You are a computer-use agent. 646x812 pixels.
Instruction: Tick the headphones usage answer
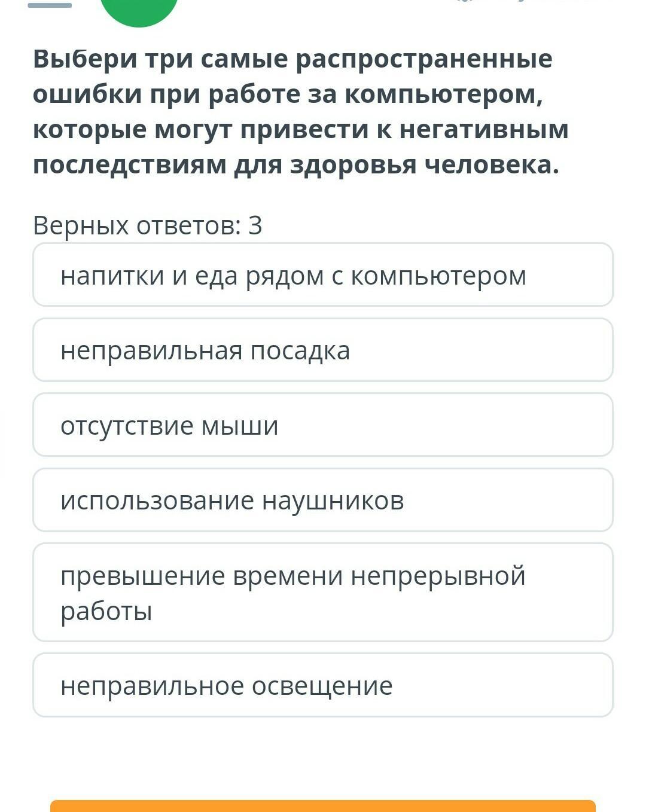(x=323, y=500)
